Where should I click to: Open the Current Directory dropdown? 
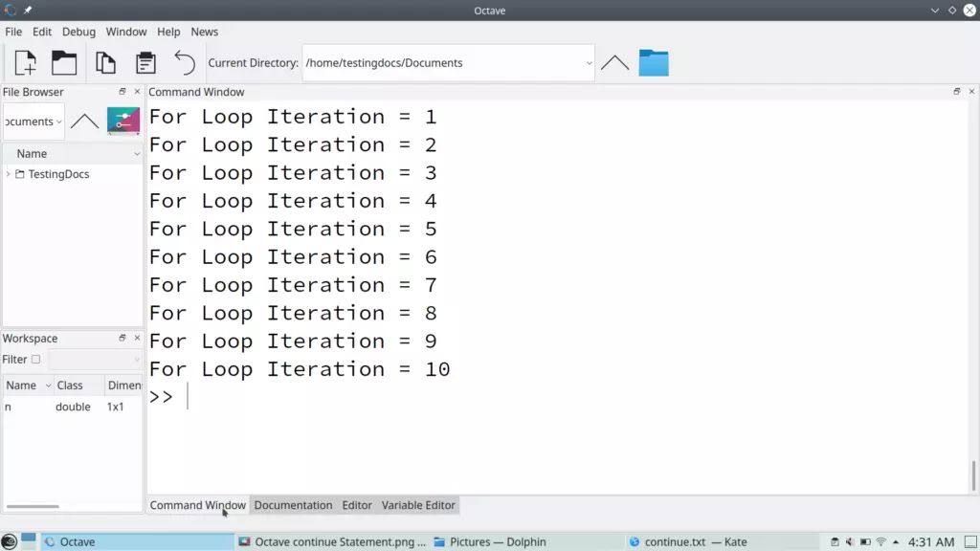pos(589,63)
